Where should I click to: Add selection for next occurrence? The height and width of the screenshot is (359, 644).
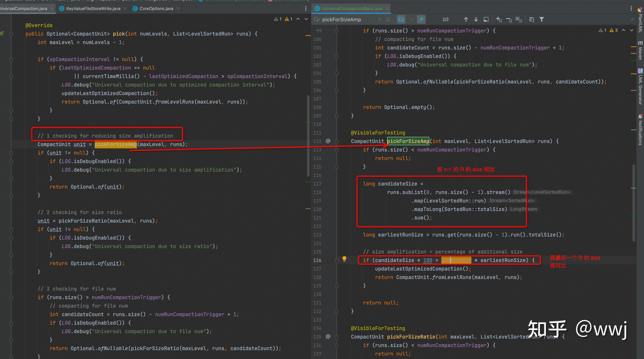coord(499,20)
